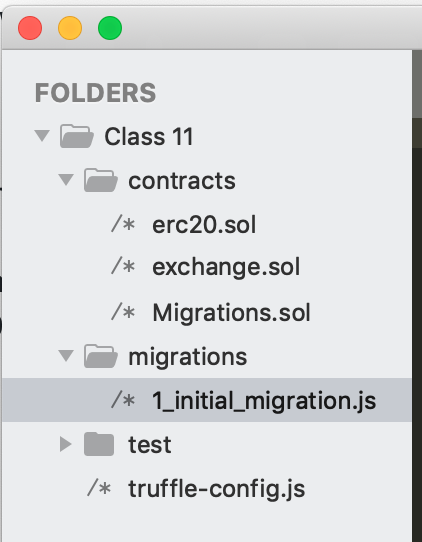Click the file icon beside exchange.sol

[x=123, y=267]
